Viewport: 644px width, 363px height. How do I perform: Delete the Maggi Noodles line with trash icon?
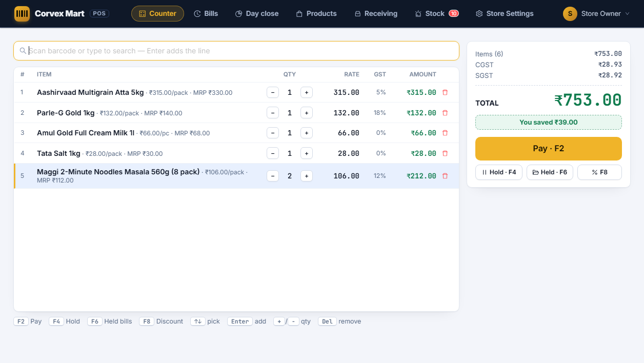445,176
